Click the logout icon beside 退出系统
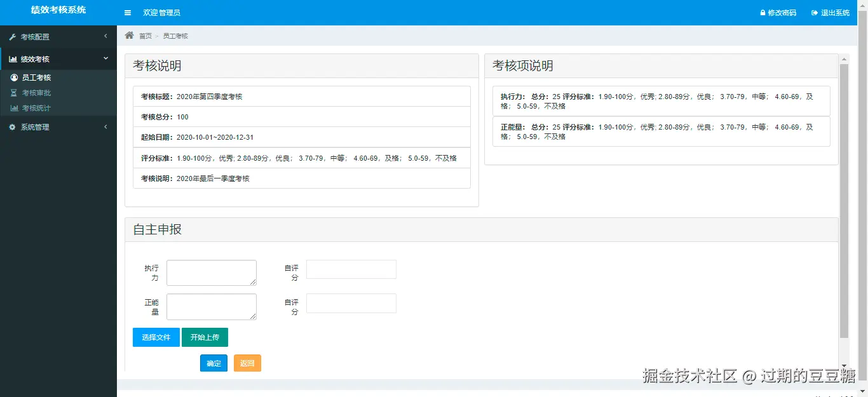Image resolution: width=868 pixels, height=397 pixels. tap(814, 13)
